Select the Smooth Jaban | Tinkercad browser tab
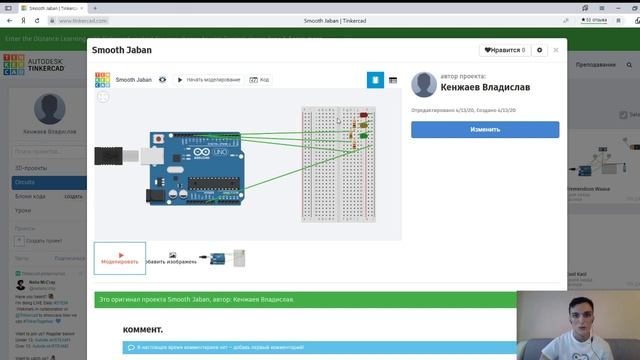The height and width of the screenshot is (360, 640). 52,8
